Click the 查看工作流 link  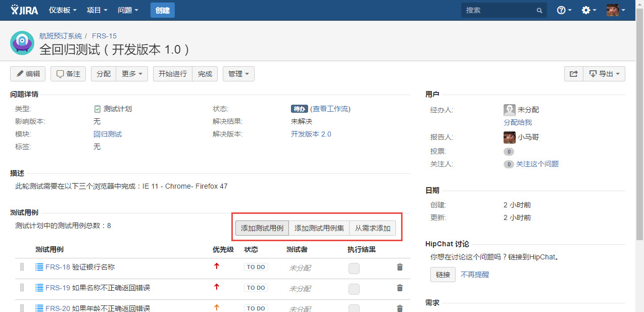coord(330,109)
